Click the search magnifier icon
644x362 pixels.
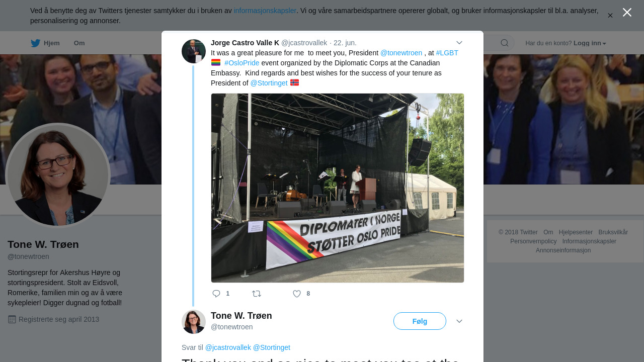coord(505,43)
